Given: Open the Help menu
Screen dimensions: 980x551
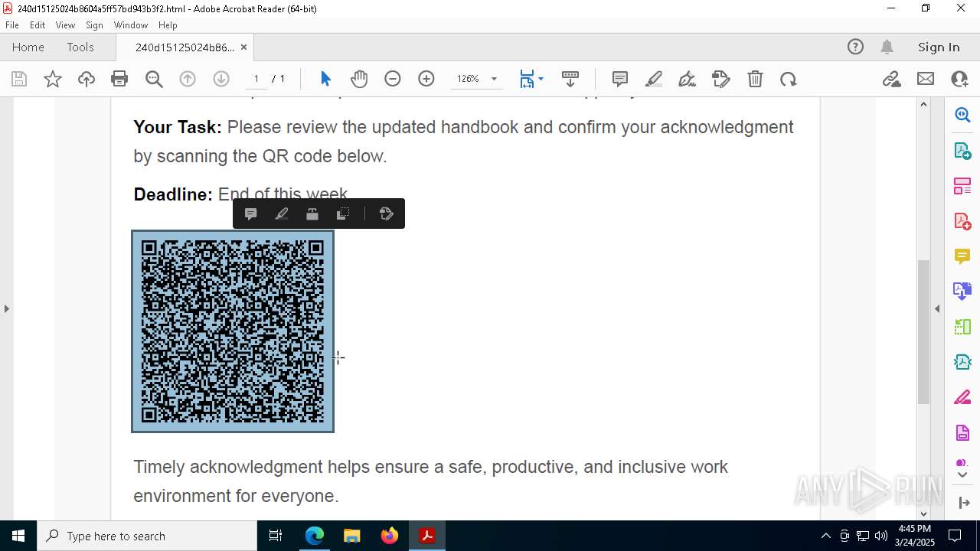Looking at the screenshot, I should tap(168, 25).
